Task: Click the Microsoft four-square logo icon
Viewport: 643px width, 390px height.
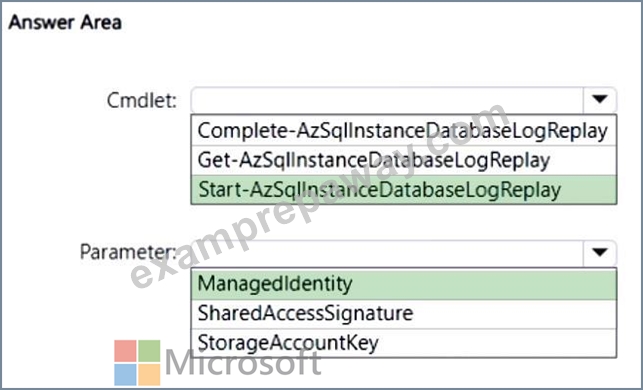Action: pyautogui.click(x=137, y=363)
